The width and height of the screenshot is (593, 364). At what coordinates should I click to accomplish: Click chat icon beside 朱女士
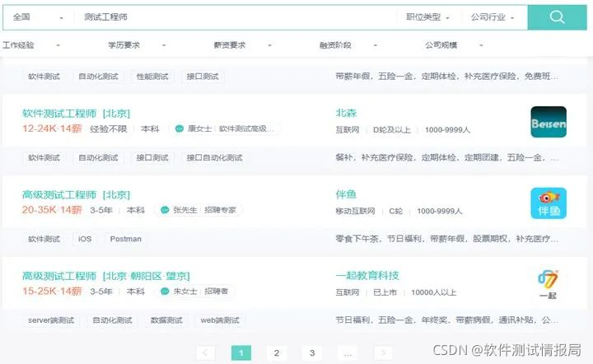coord(165,292)
